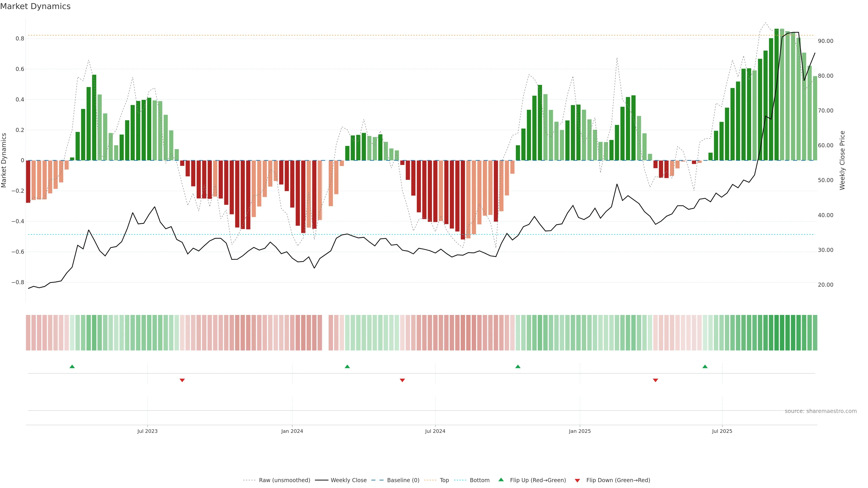Hide the Top threshold line via legend

coord(444,480)
